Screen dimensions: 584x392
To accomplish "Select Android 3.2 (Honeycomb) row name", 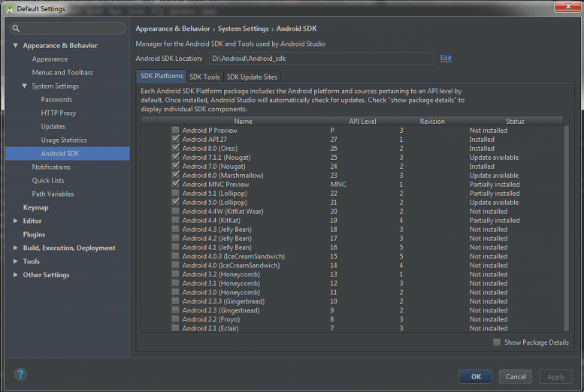I will pyautogui.click(x=221, y=274).
